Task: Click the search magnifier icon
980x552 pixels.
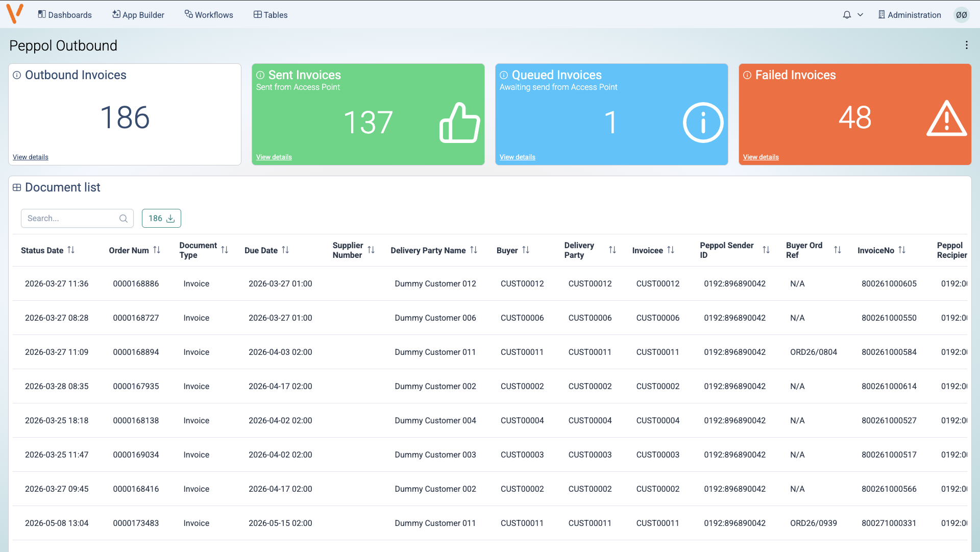Action: pyautogui.click(x=123, y=219)
